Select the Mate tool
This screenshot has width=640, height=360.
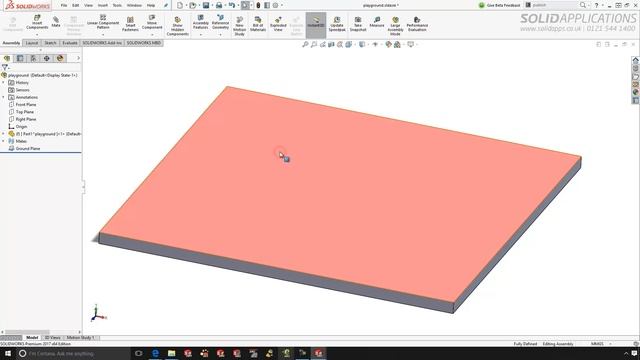click(56, 22)
